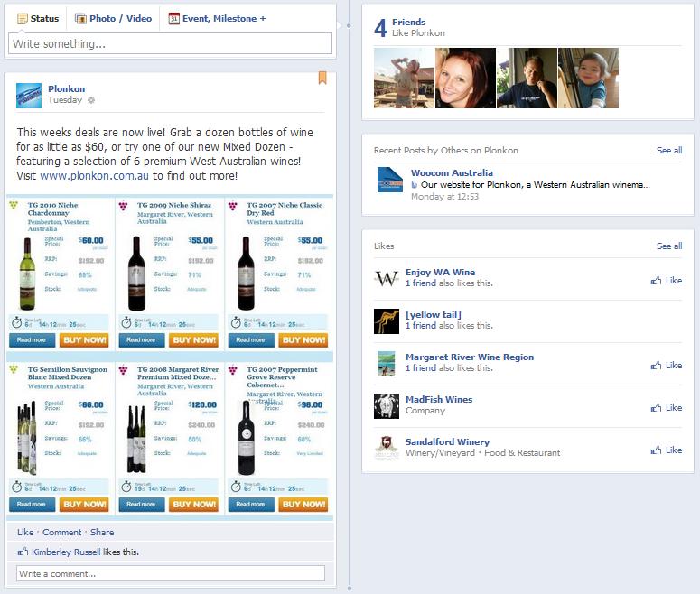
Task: Click the Write a comment field
Action: click(171, 574)
